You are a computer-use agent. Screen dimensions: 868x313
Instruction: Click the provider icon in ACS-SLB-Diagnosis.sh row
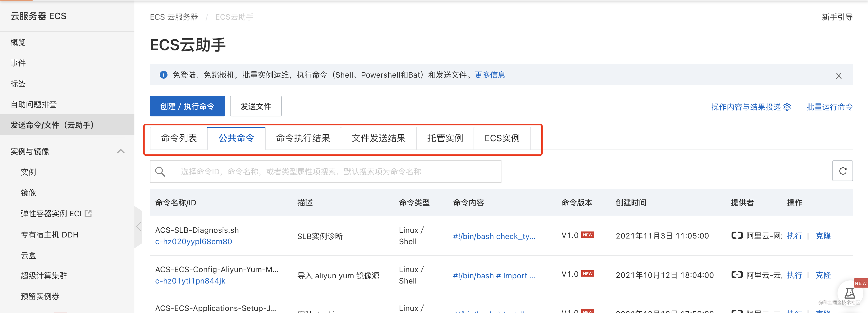737,235
